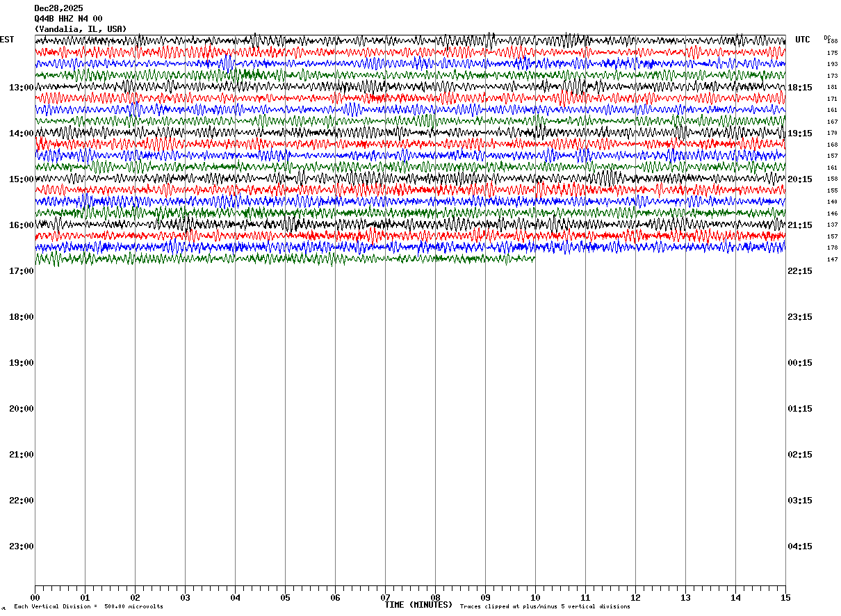Click DC offset value 175
The height and width of the screenshot is (616, 841).
pyautogui.click(x=832, y=53)
